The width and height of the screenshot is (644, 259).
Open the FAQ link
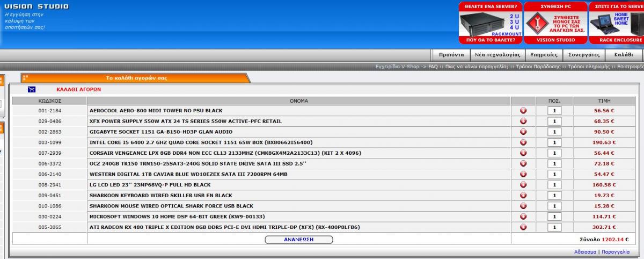pos(433,67)
